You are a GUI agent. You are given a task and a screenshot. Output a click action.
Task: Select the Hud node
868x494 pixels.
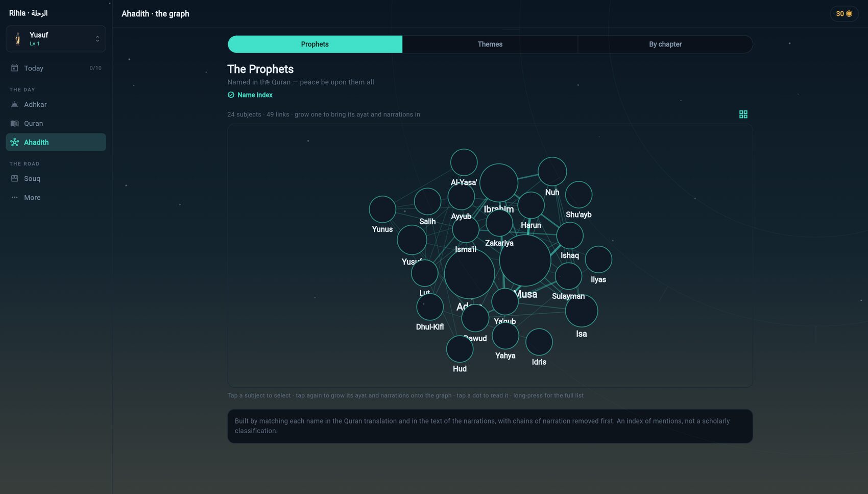coord(460,349)
